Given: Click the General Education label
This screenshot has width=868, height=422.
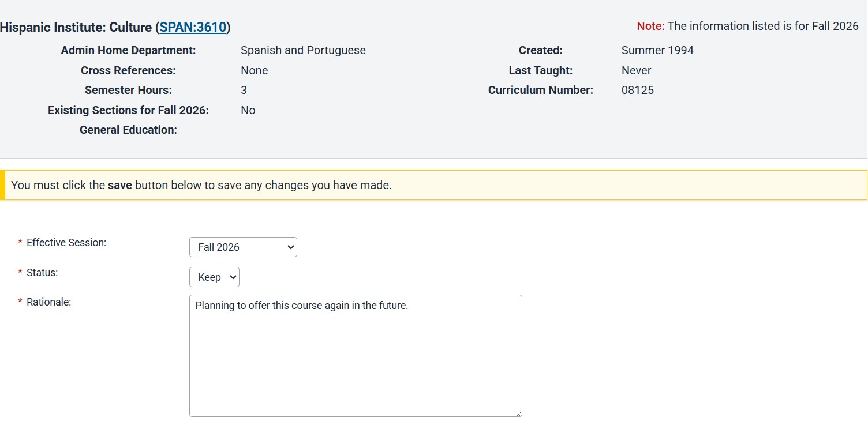Looking at the screenshot, I should point(128,130).
